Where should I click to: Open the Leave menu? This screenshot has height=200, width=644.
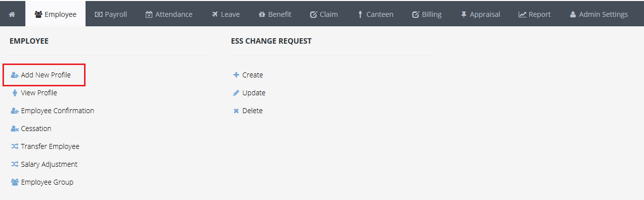(x=225, y=14)
